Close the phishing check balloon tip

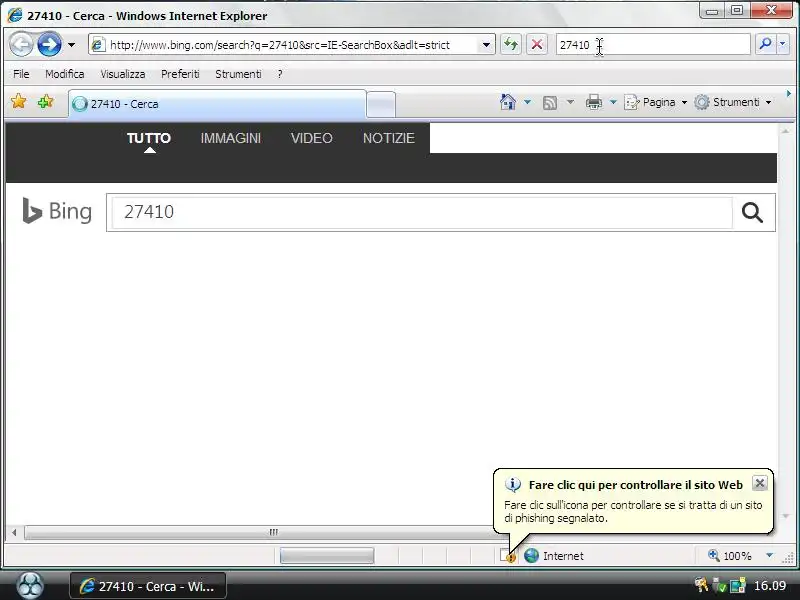click(x=760, y=483)
